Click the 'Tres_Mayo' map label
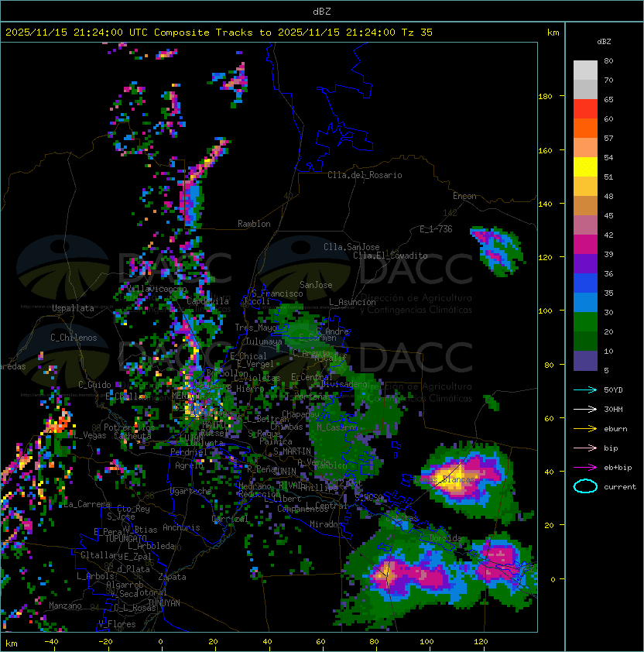The width and height of the screenshot is (644, 652). [255, 328]
